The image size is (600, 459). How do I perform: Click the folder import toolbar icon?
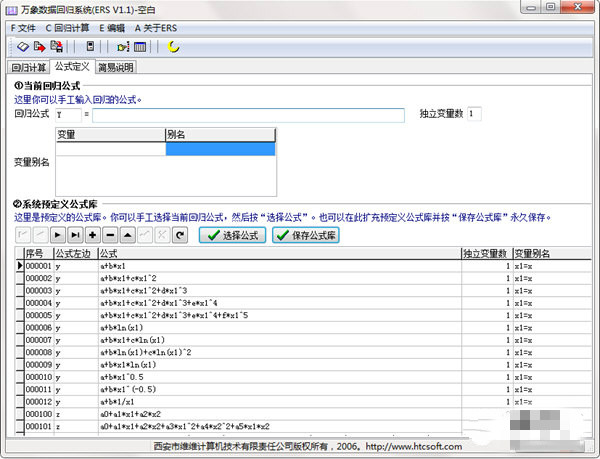click(123, 47)
